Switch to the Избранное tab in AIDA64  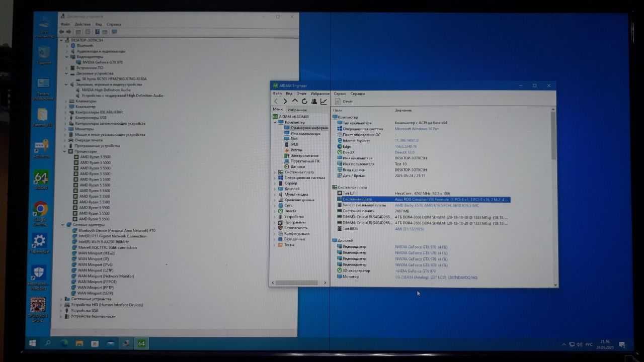tap(297, 110)
